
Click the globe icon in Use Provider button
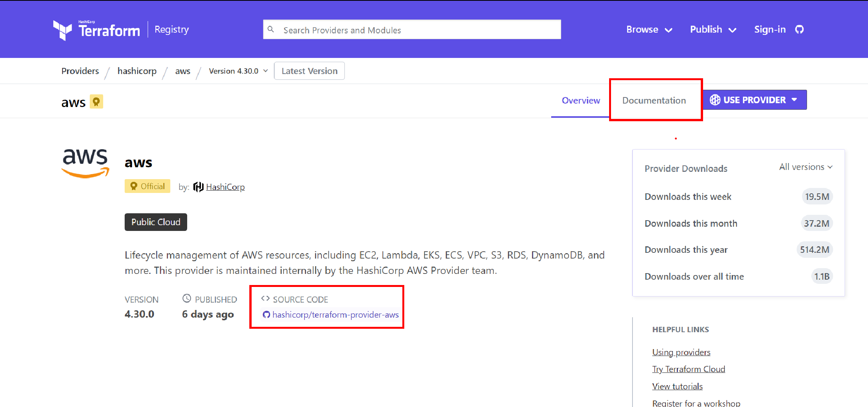715,100
